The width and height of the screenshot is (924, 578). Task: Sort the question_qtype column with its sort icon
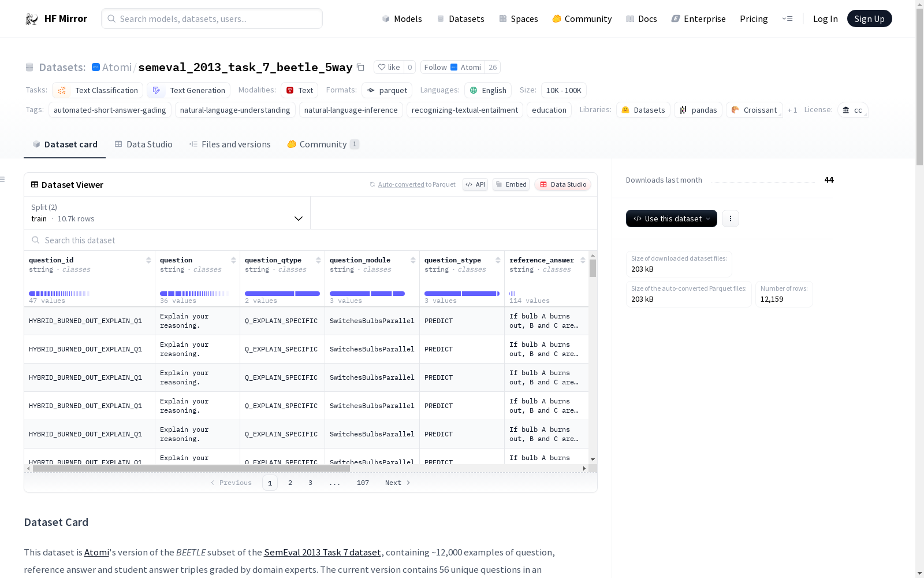[x=318, y=260]
